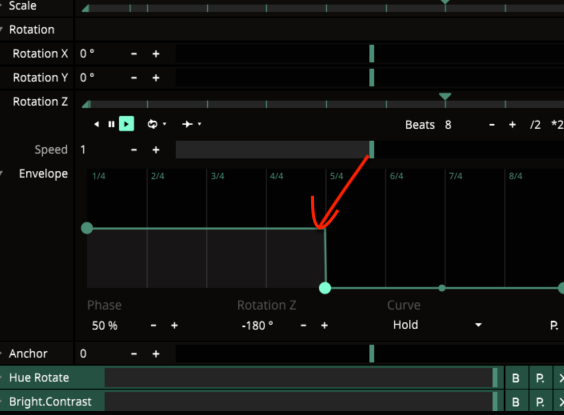Click the Anchor value field
The height and width of the screenshot is (415, 564).
pyautogui.click(x=101, y=354)
